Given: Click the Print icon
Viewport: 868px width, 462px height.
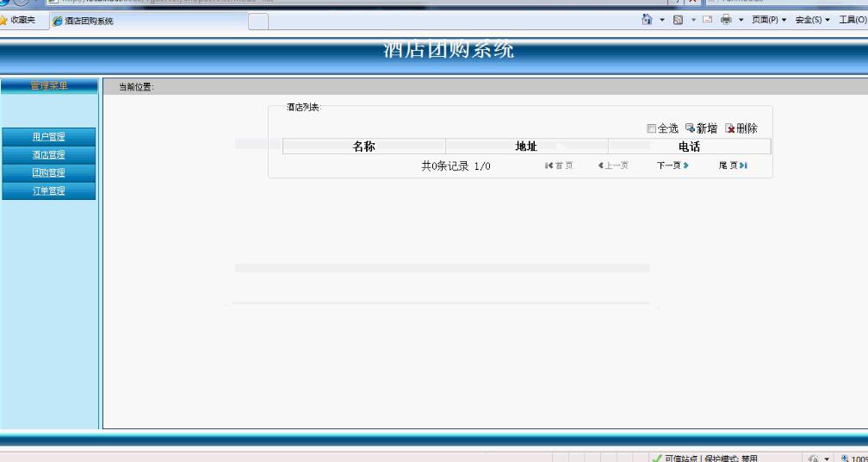Looking at the screenshot, I should tap(726, 19).
